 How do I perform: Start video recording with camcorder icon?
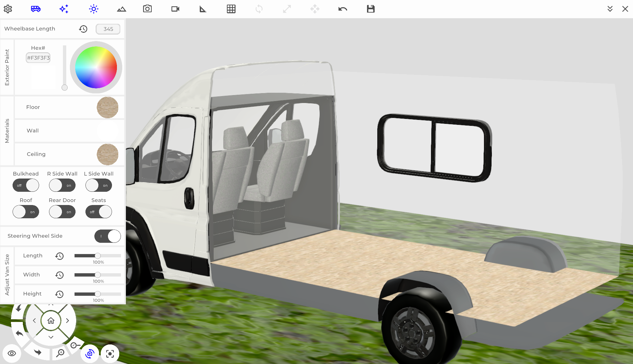(175, 9)
